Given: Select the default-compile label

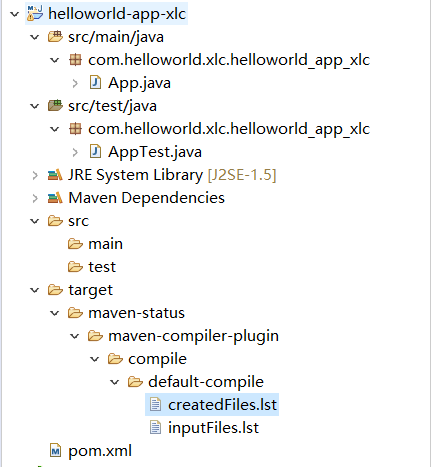Looking at the screenshot, I should pyautogui.click(x=206, y=382).
